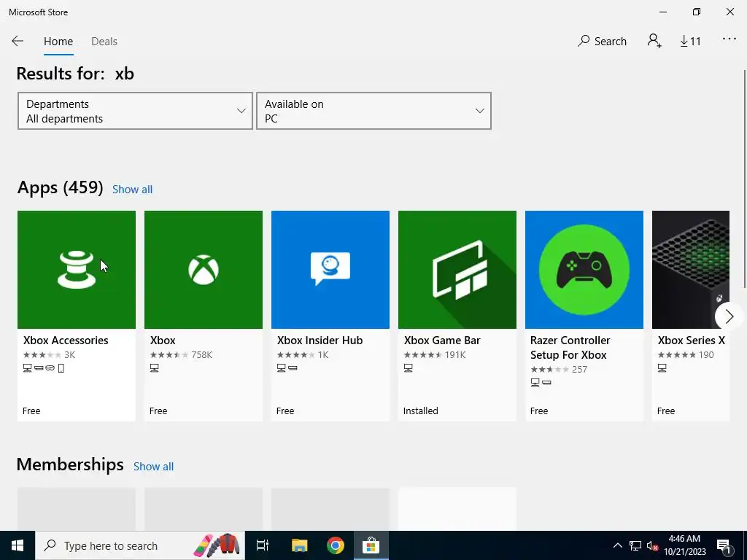Click the device icons under Xbox Accessories
The height and width of the screenshot is (560, 747).
(43, 368)
